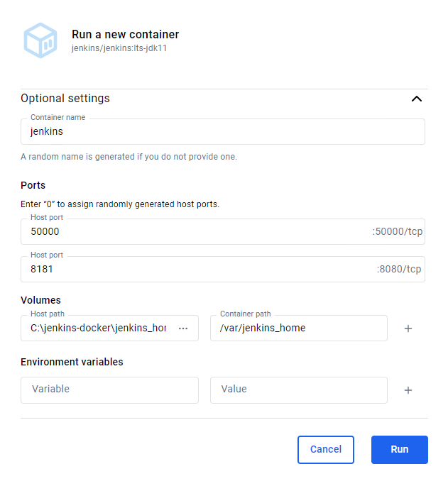Image resolution: width=448 pixels, height=486 pixels.
Task: Click the 'Optional settings' heading
Action: pyautogui.click(x=65, y=98)
